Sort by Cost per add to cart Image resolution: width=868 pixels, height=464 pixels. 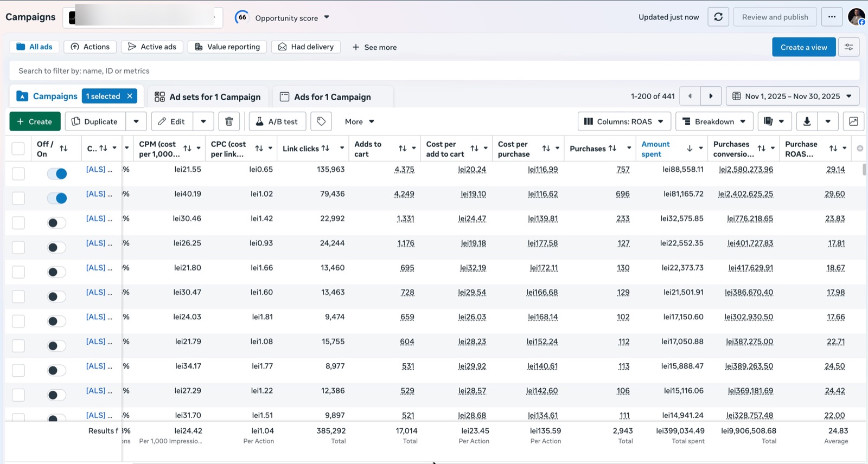pyautogui.click(x=474, y=149)
